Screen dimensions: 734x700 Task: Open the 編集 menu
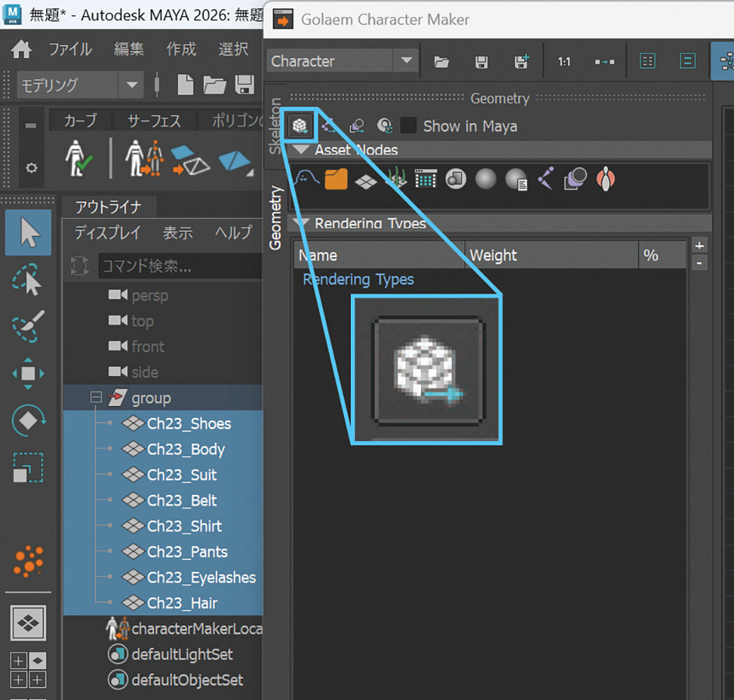tap(129, 49)
